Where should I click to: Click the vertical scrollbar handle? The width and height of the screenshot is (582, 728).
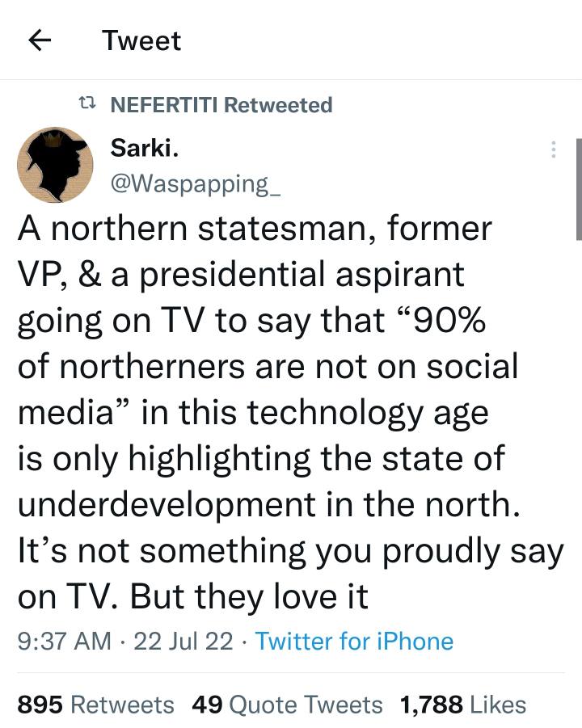[578, 189]
